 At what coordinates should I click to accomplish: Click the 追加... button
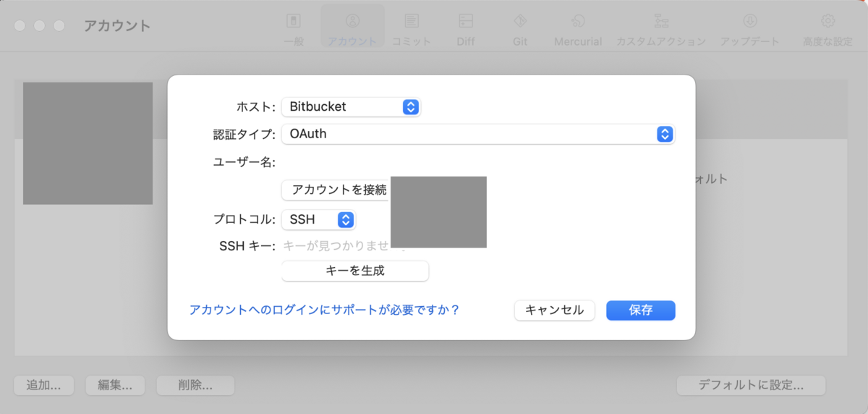coord(43,385)
